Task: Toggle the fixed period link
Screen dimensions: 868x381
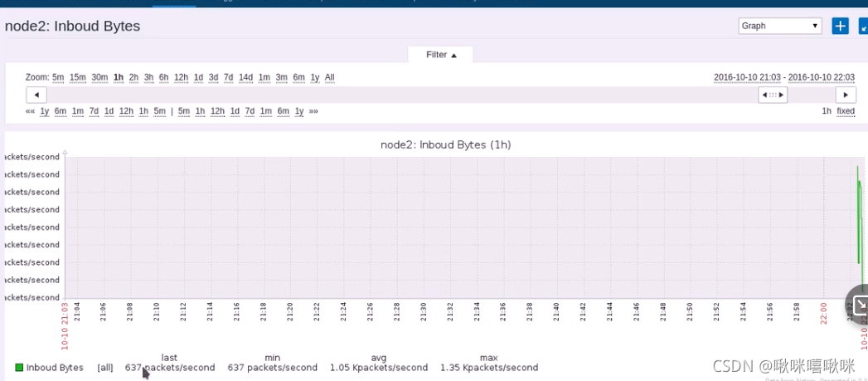Action: coord(846,111)
